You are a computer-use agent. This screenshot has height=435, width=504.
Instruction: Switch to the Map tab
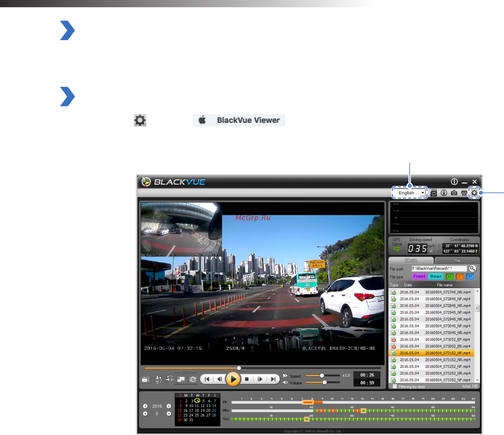point(457,260)
